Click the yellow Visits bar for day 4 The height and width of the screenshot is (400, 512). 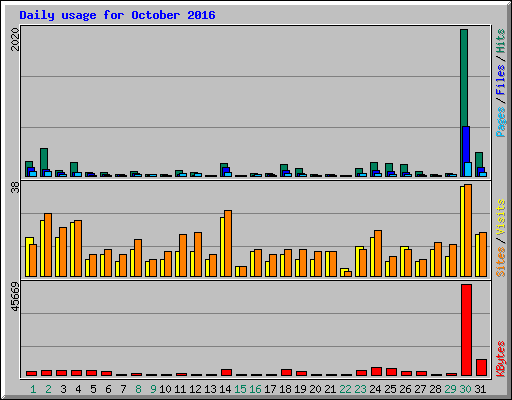[x=72, y=249]
